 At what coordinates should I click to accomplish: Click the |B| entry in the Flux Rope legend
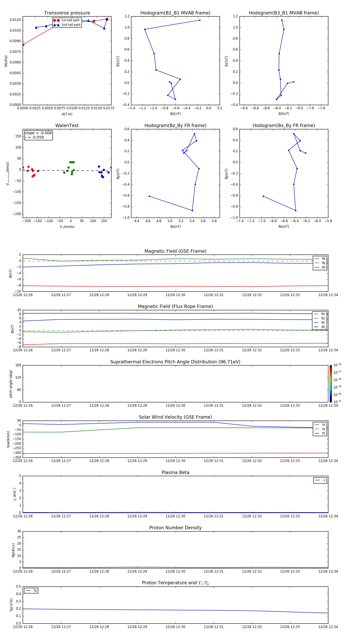pyautogui.click(x=320, y=327)
